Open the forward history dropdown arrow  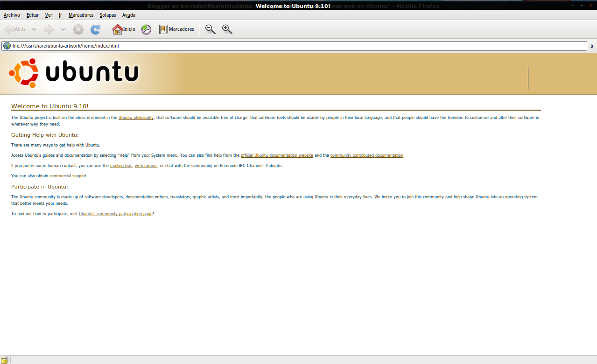[x=63, y=29]
